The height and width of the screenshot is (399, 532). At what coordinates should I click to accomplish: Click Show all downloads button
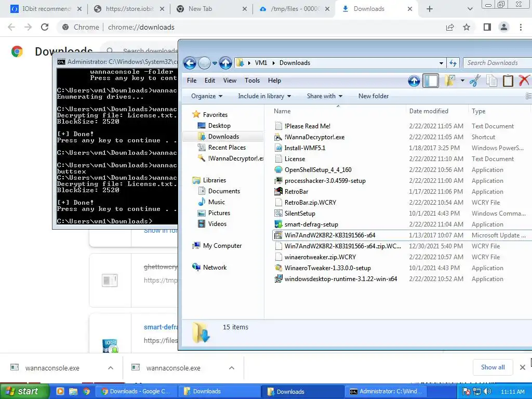pyautogui.click(x=493, y=367)
